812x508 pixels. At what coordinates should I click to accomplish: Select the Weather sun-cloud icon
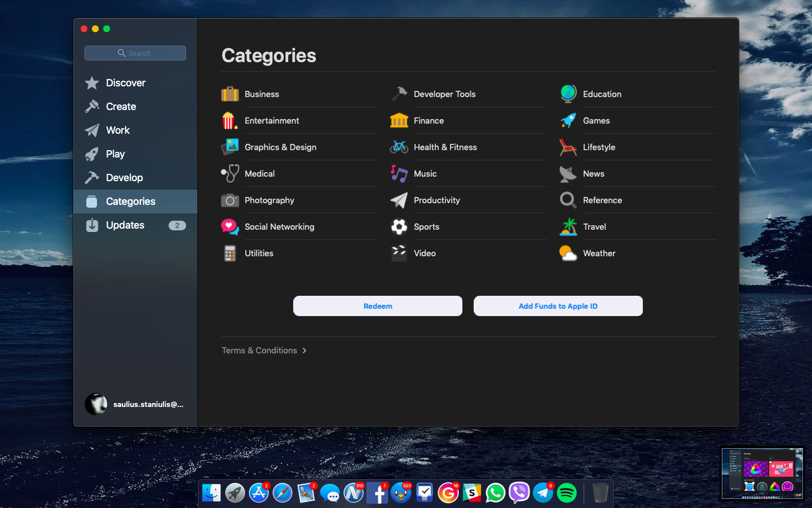click(568, 253)
